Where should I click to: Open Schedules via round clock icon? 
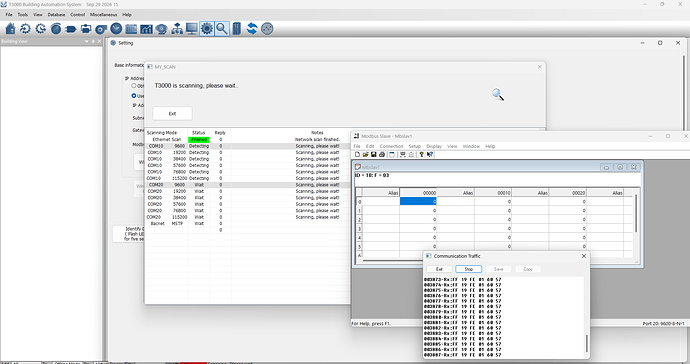pyautogui.click(x=116, y=29)
